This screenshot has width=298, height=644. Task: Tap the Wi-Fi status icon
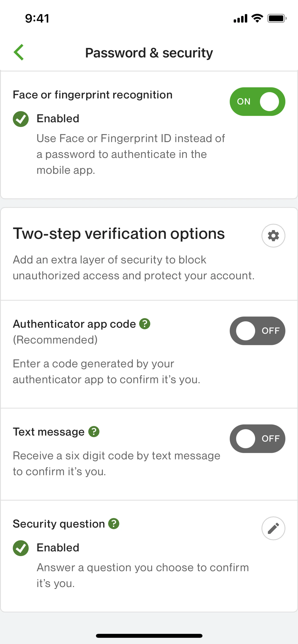[x=257, y=18]
